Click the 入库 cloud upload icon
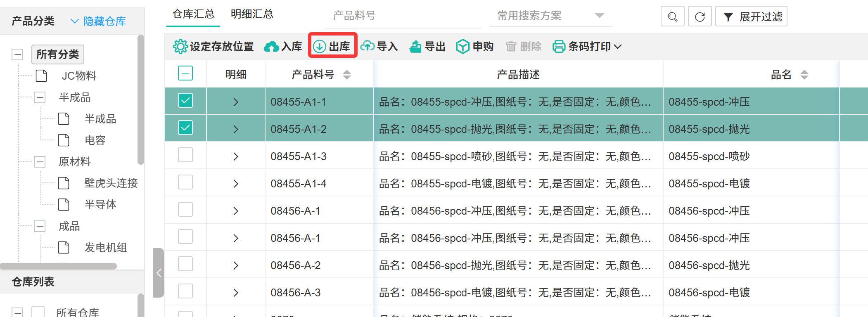This screenshot has width=868, height=317. (271, 47)
